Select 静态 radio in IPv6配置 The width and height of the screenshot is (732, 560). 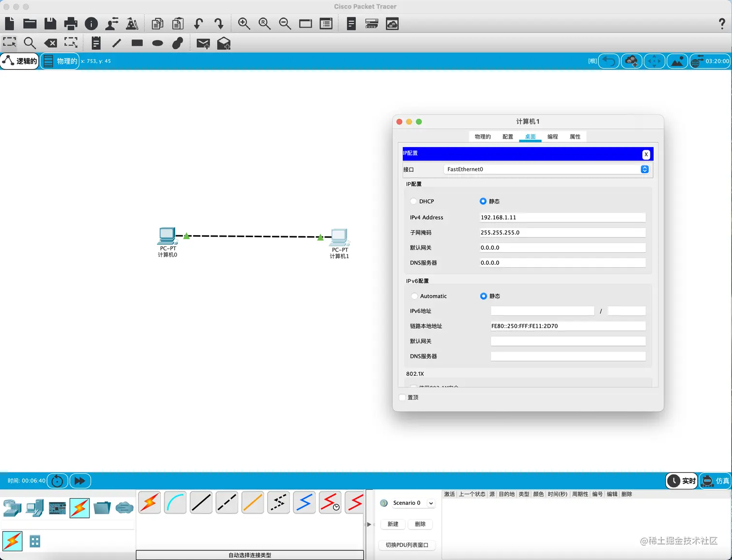click(x=483, y=296)
